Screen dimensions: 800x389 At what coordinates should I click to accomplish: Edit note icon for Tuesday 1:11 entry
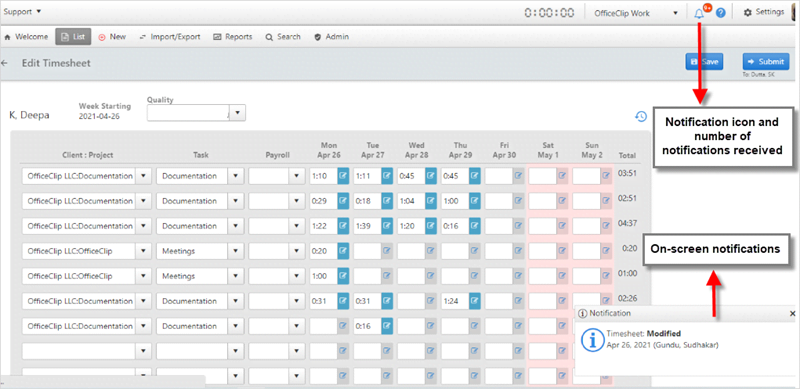point(387,176)
